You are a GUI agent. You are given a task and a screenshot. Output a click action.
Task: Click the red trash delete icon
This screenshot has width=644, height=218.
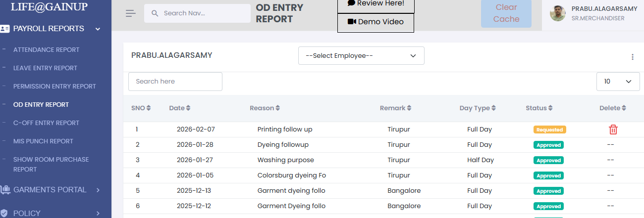tap(613, 130)
